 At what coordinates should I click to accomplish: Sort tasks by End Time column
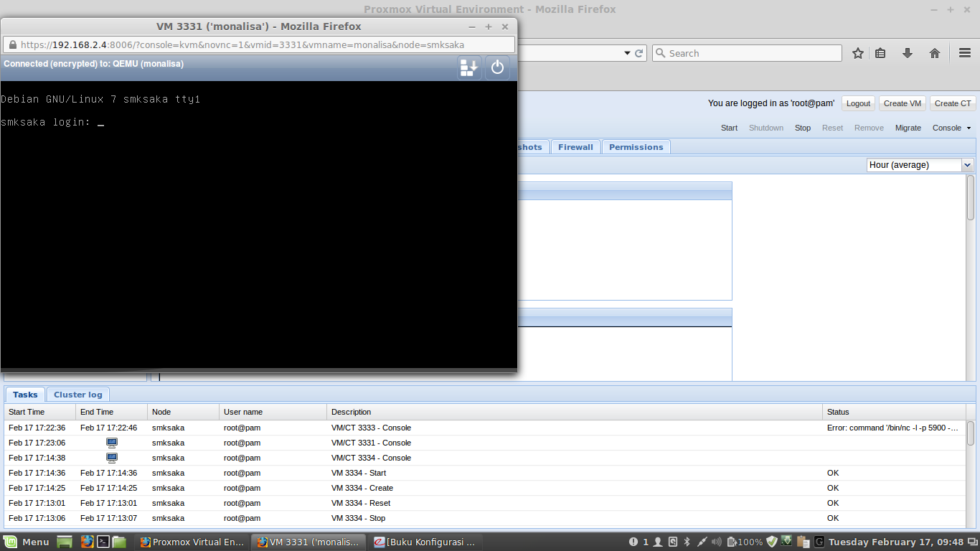click(112, 412)
